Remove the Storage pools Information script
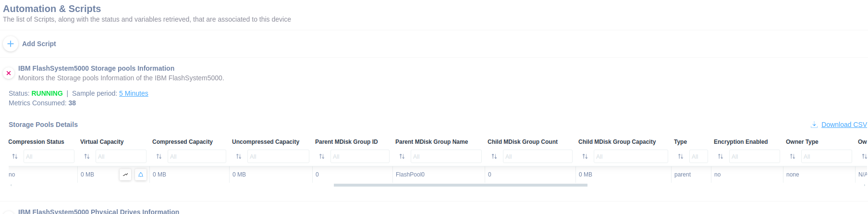This screenshot has height=214, width=868. (x=9, y=73)
